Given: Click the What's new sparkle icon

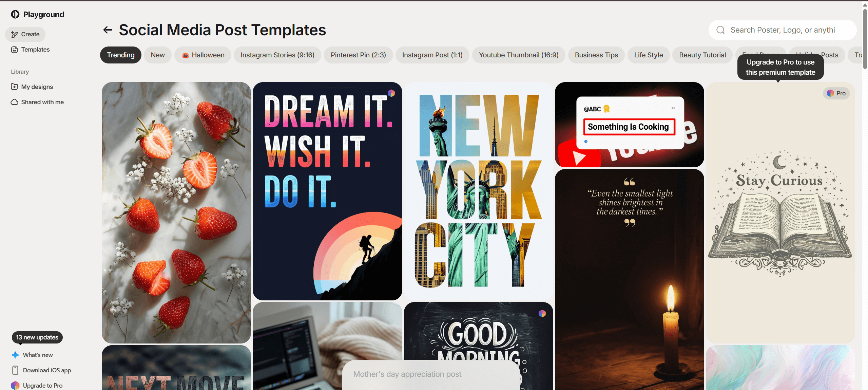Looking at the screenshot, I should coord(15,355).
